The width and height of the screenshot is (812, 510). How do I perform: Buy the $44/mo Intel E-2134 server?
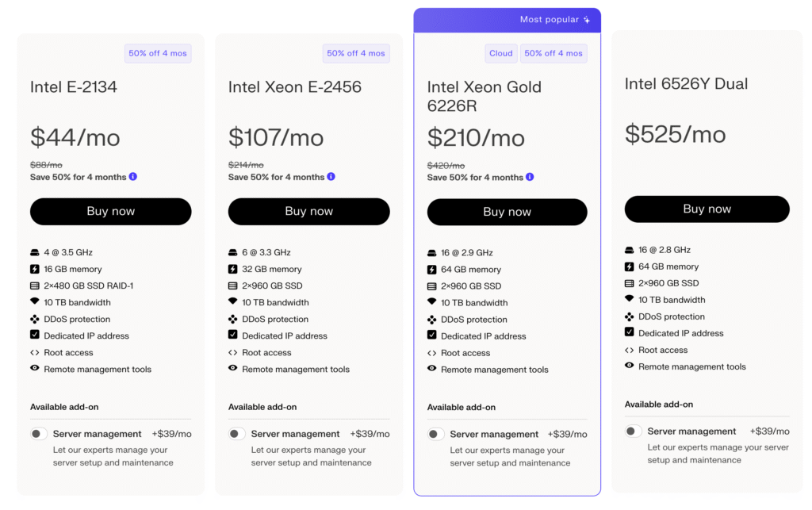click(111, 211)
